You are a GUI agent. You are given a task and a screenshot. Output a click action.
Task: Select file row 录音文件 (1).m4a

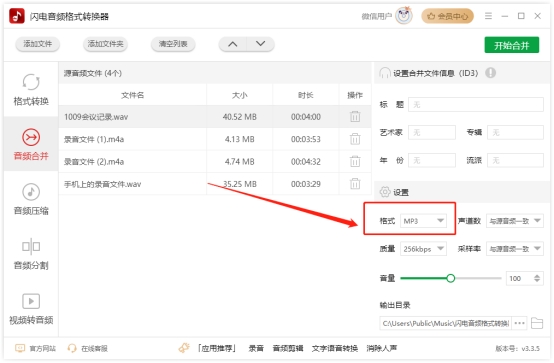(215, 139)
